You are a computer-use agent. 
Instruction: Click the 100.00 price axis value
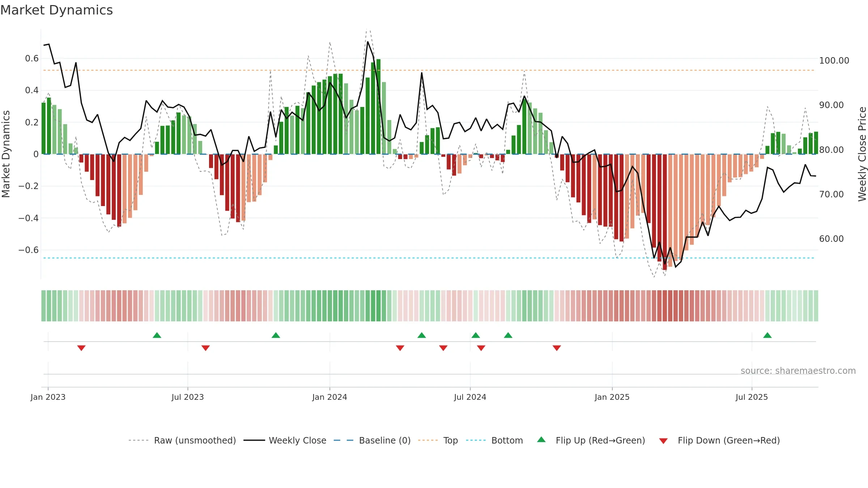834,60
